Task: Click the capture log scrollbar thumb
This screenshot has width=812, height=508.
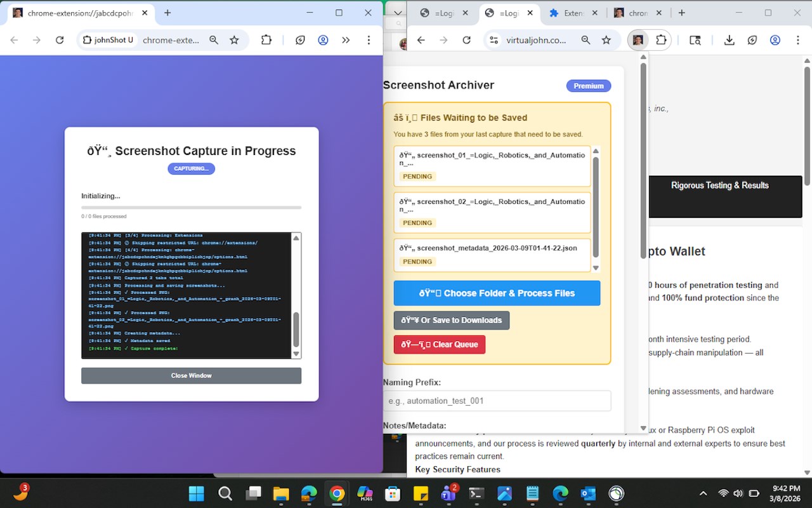Action: pyautogui.click(x=296, y=330)
